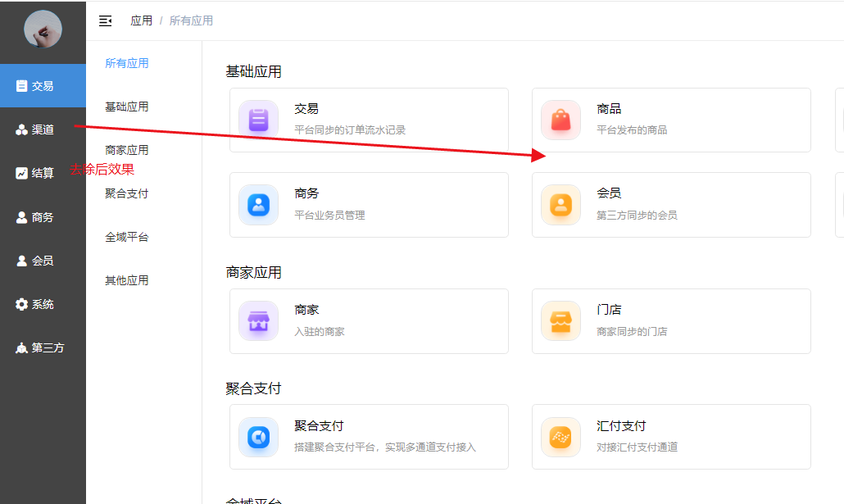Click the blue 商务 person icon
844x504 pixels.
(259, 205)
